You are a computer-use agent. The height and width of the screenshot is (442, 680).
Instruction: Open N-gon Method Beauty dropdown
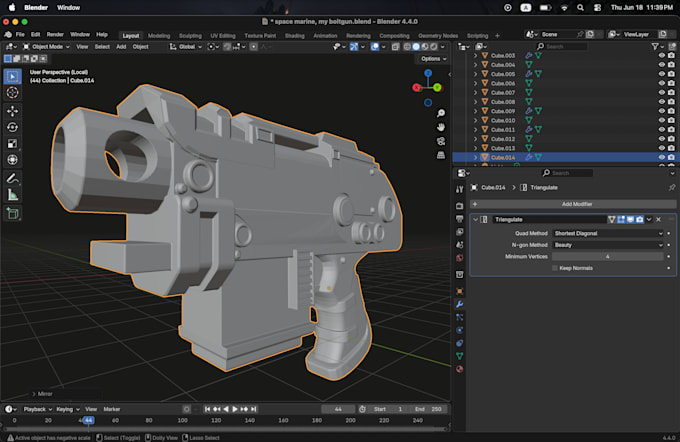(x=608, y=245)
